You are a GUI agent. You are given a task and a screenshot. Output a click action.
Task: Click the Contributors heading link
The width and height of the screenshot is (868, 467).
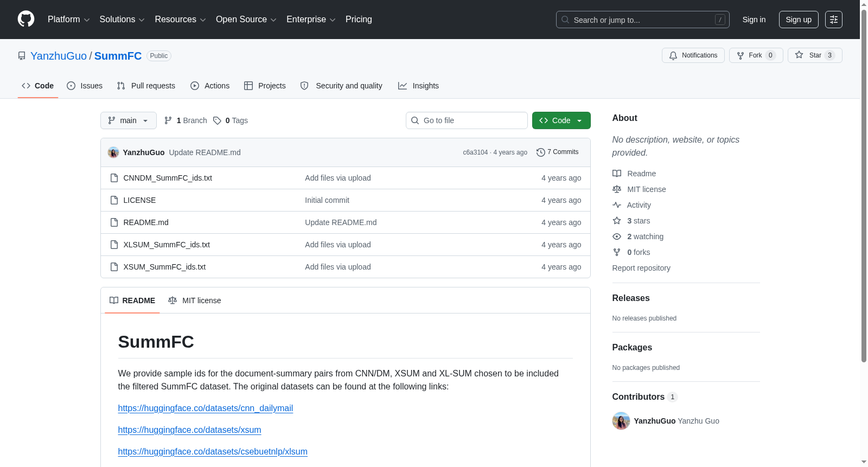pos(645,397)
